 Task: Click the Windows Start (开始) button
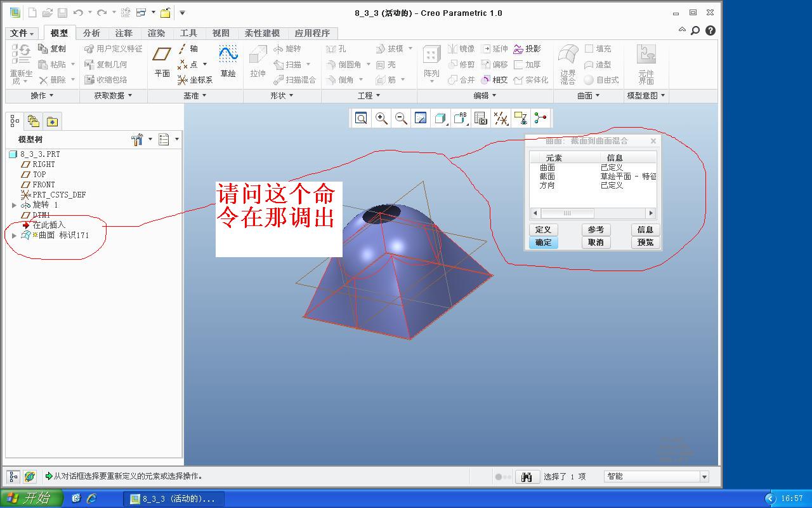point(31,498)
